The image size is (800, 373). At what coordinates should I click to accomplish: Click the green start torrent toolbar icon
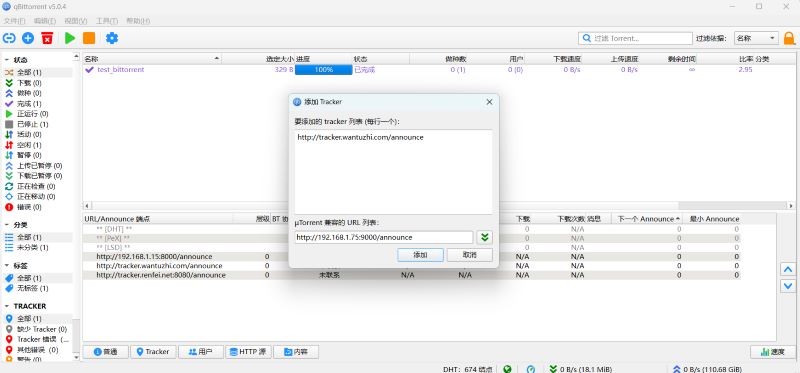click(70, 38)
